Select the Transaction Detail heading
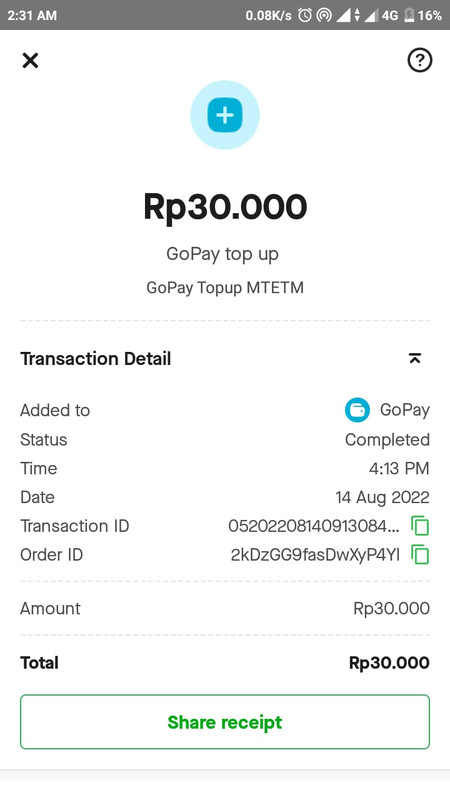 tap(95, 359)
